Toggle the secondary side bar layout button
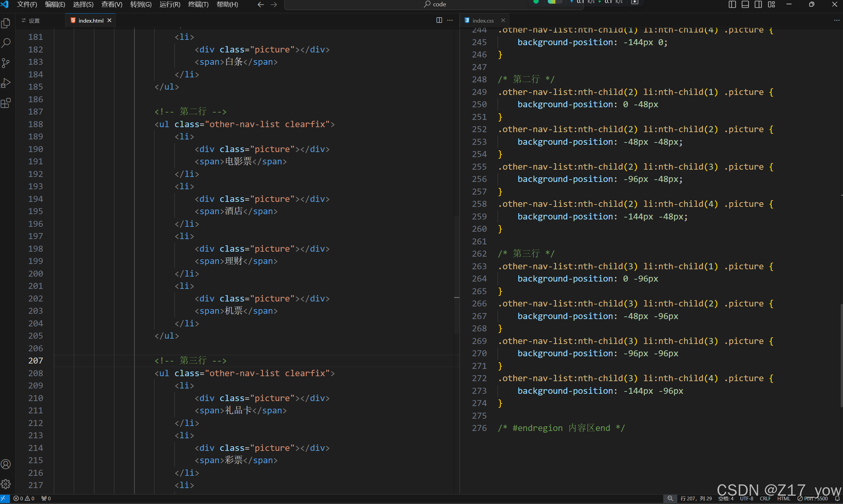Image resolution: width=843 pixels, height=504 pixels. point(758,4)
